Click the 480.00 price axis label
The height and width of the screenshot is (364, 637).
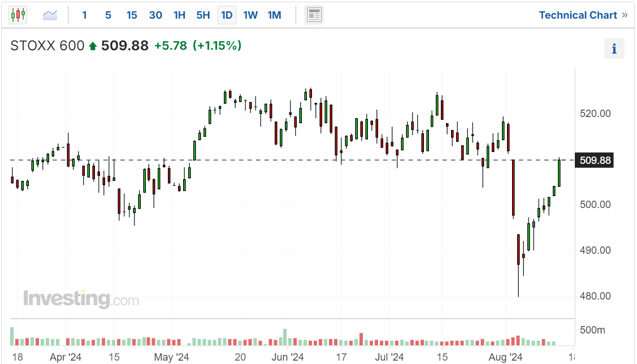pos(595,296)
